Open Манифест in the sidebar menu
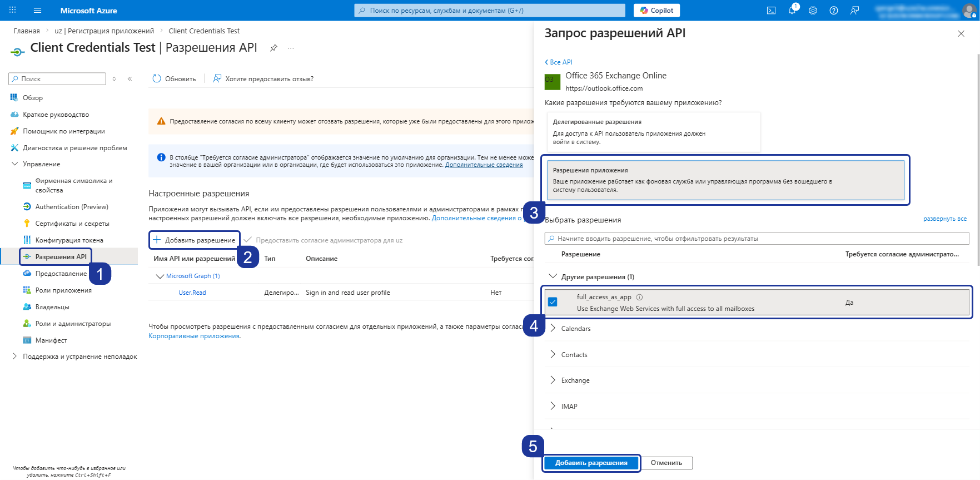 [51, 340]
